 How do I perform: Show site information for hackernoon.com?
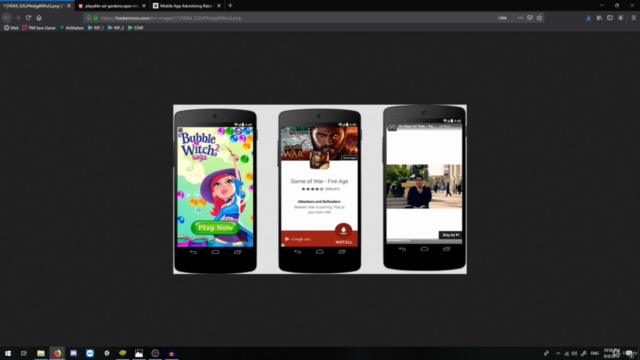click(89, 18)
